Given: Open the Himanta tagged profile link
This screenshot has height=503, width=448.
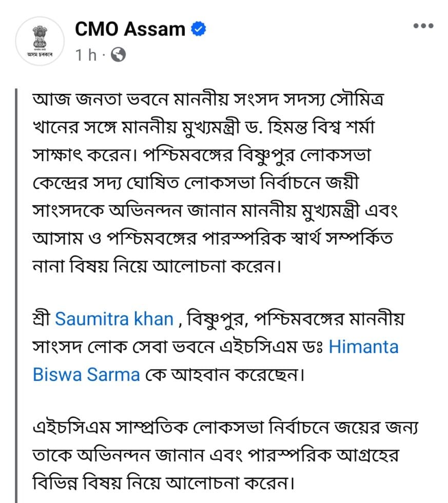Looking at the screenshot, I should click(x=364, y=347).
